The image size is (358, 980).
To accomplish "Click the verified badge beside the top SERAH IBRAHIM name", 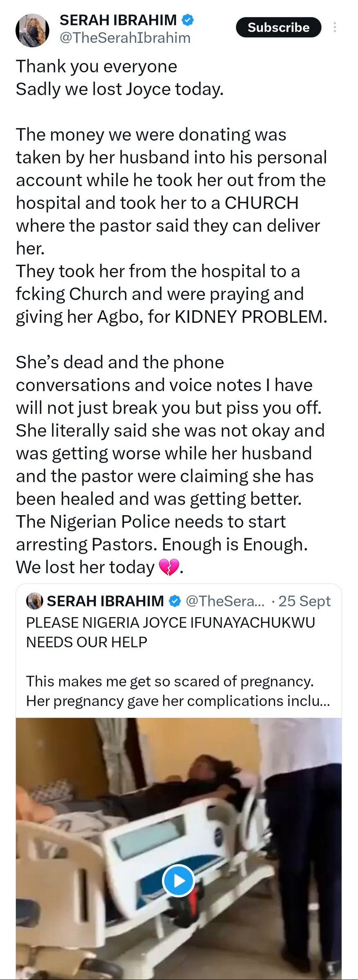I will pos(187,20).
